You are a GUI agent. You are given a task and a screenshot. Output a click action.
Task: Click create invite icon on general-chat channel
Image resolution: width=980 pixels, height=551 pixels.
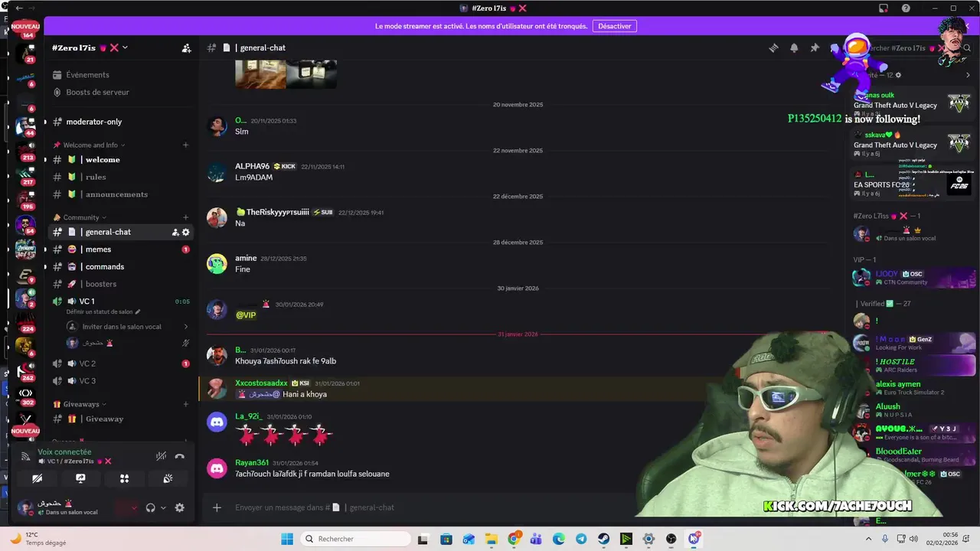click(x=175, y=232)
